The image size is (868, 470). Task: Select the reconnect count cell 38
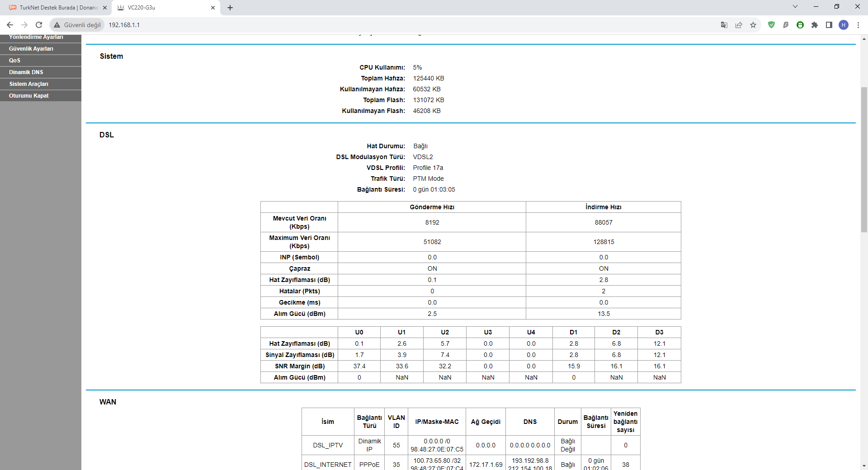pos(626,465)
